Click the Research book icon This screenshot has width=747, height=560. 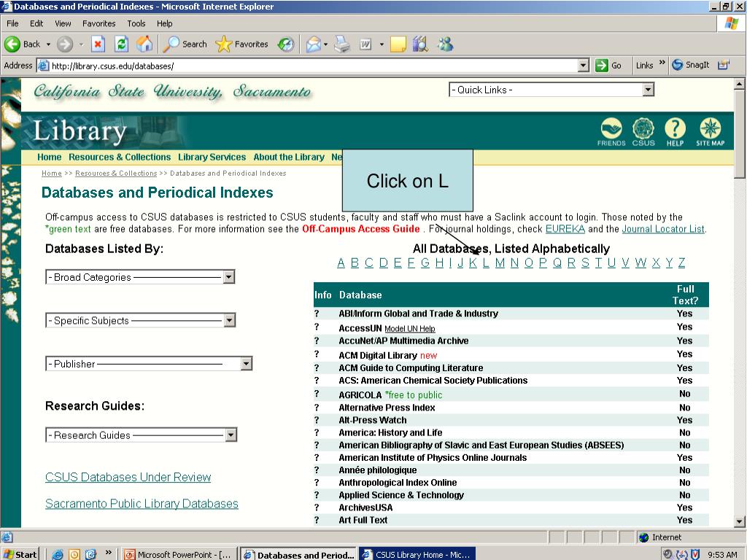tap(420, 44)
